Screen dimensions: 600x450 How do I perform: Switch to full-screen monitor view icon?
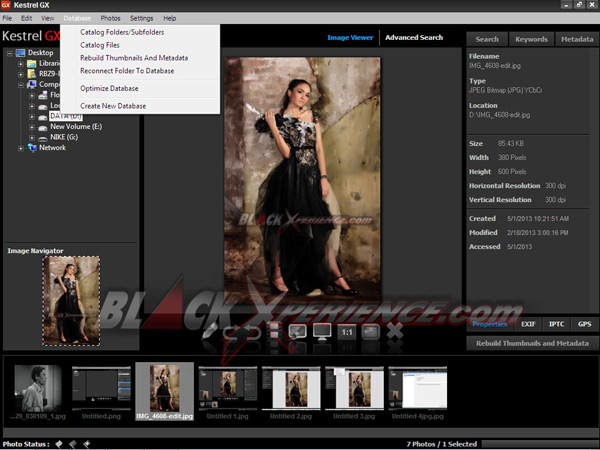[322, 332]
